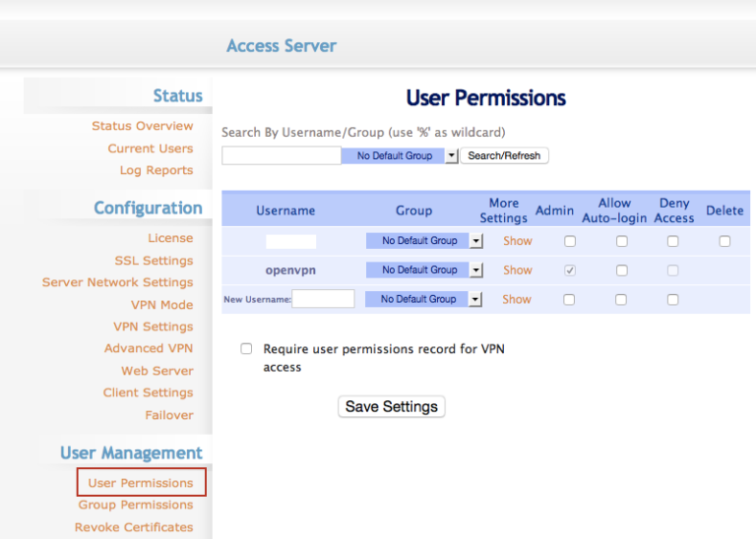Check Deny Access in New Username row

pos(673,300)
